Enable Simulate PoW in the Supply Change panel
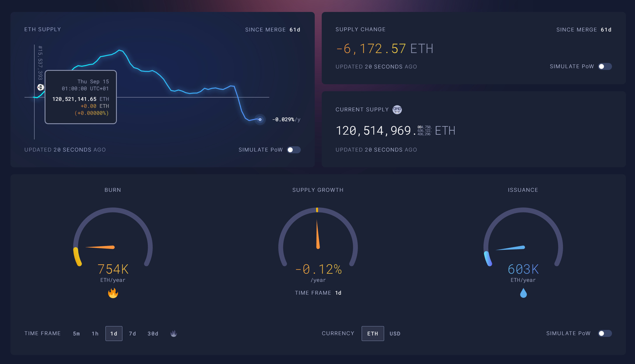This screenshot has height=364, width=635. coord(605,66)
